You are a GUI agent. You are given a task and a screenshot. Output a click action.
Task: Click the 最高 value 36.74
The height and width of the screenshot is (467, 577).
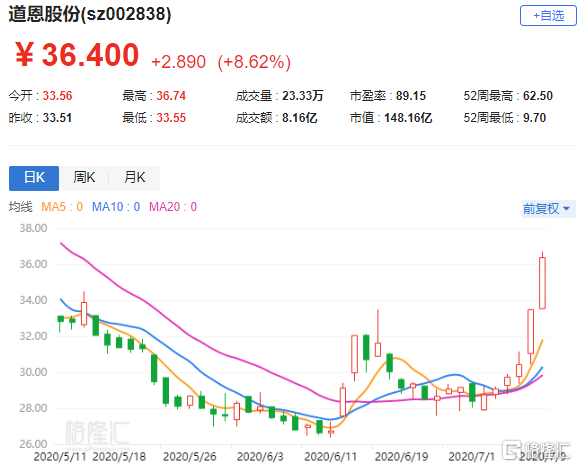[171, 96]
